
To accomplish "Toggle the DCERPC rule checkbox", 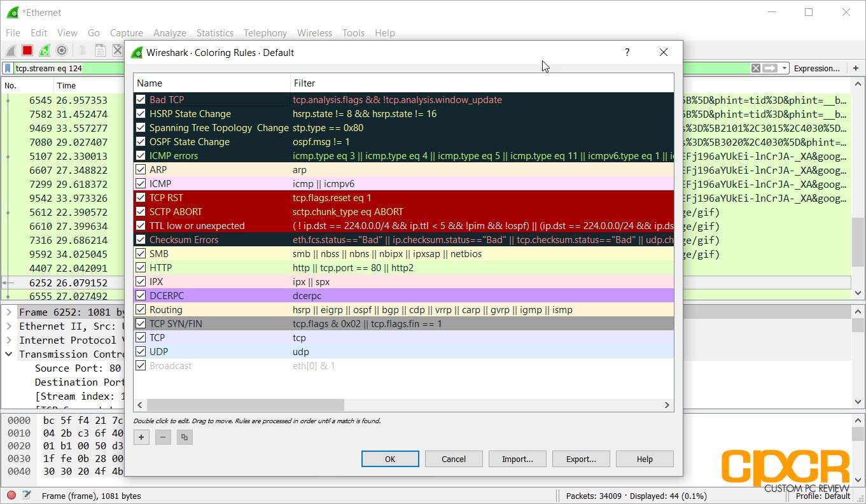I will (x=141, y=296).
